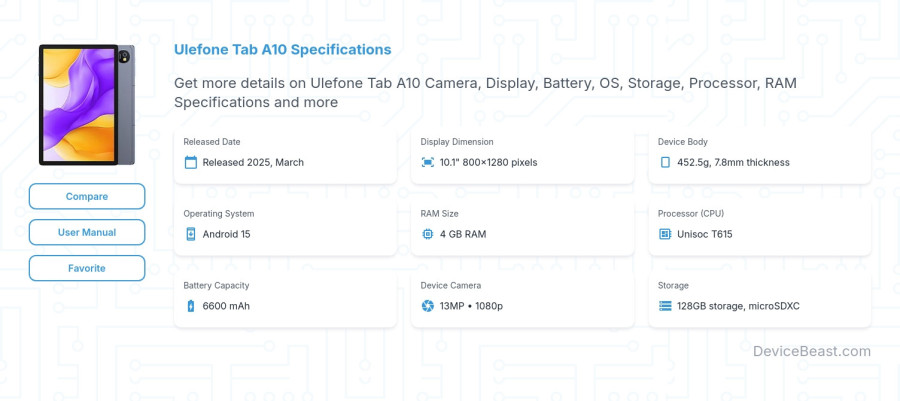900x401 pixels.
Task: Select the "13MP • 1080p" value
Action: [x=471, y=306]
